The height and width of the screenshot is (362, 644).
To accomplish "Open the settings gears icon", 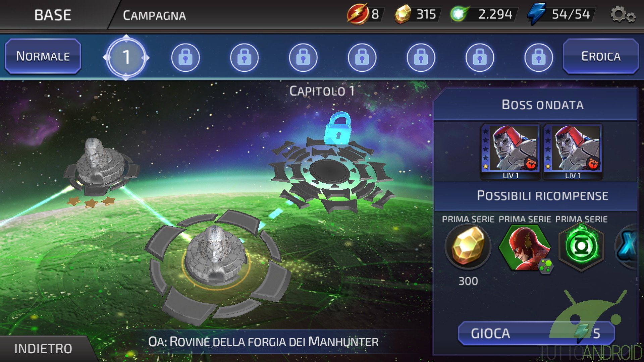I will pyautogui.click(x=623, y=15).
